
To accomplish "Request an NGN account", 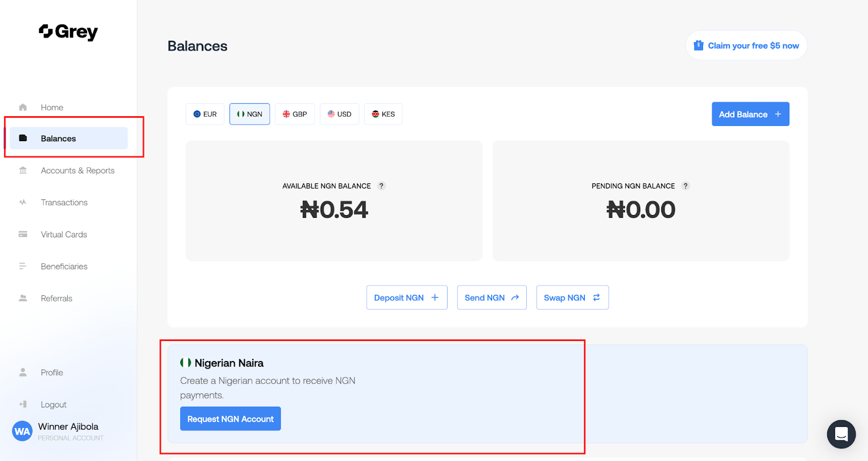I will (x=231, y=419).
